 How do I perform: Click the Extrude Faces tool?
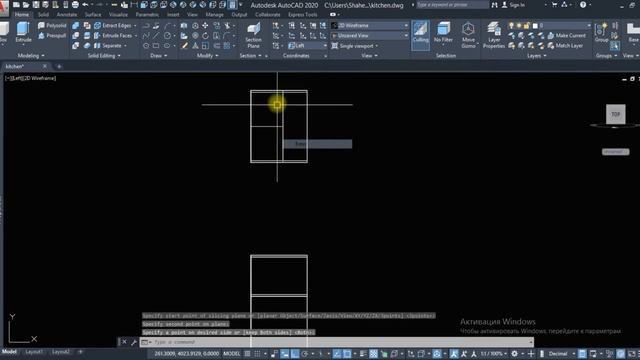coord(113,36)
